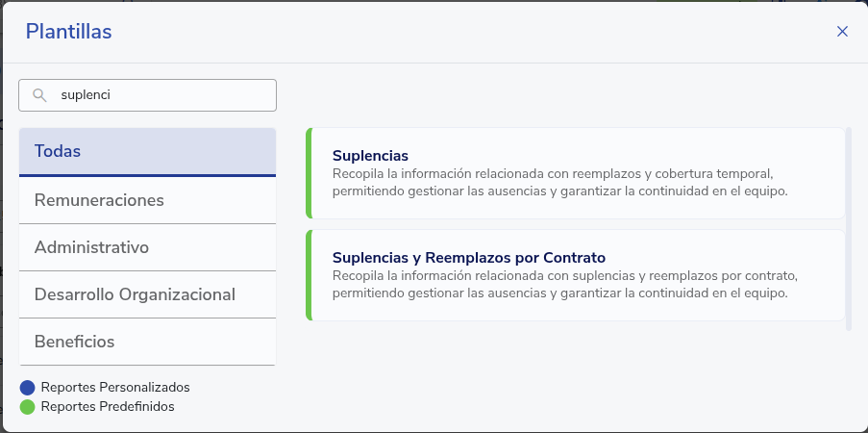The width and height of the screenshot is (868, 433).
Task: Click the green bar on Suplencias card
Action: pyautogui.click(x=309, y=173)
